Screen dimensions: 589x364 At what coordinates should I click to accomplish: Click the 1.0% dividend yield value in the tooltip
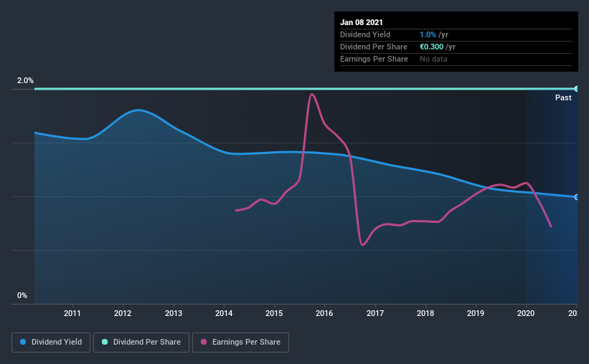pyautogui.click(x=428, y=34)
